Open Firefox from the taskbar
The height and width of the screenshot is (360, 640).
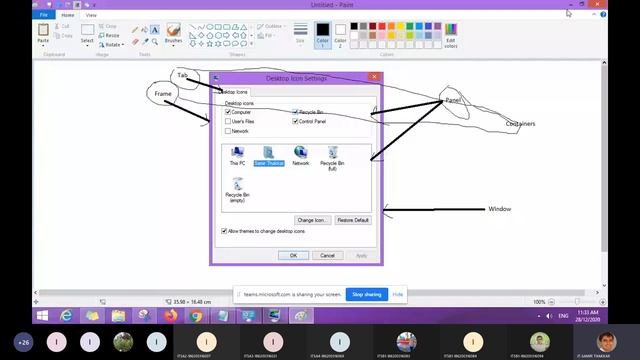(x=171, y=316)
